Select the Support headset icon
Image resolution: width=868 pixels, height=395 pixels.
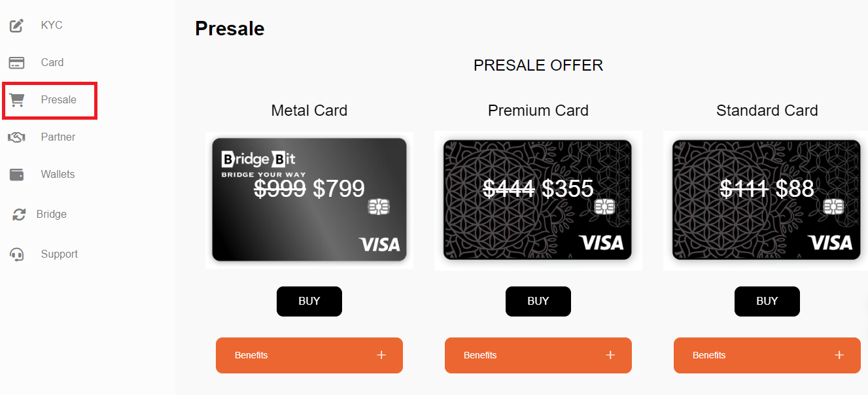(x=16, y=254)
